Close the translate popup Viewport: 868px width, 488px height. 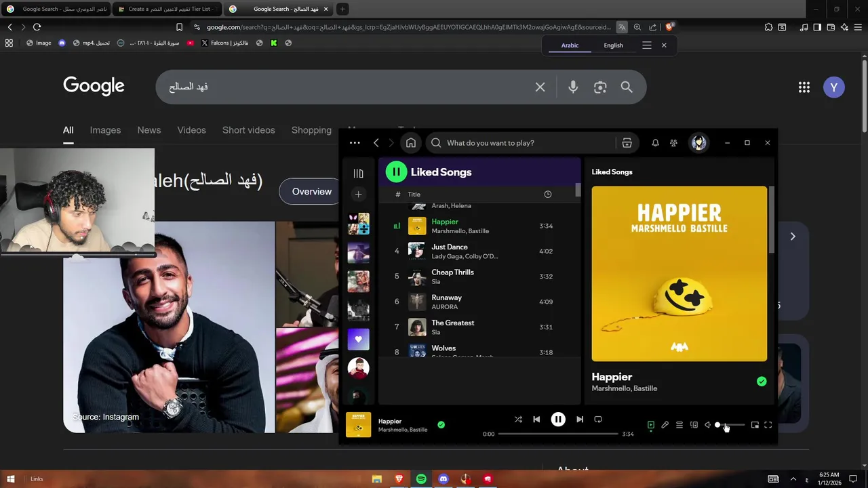tap(664, 45)
